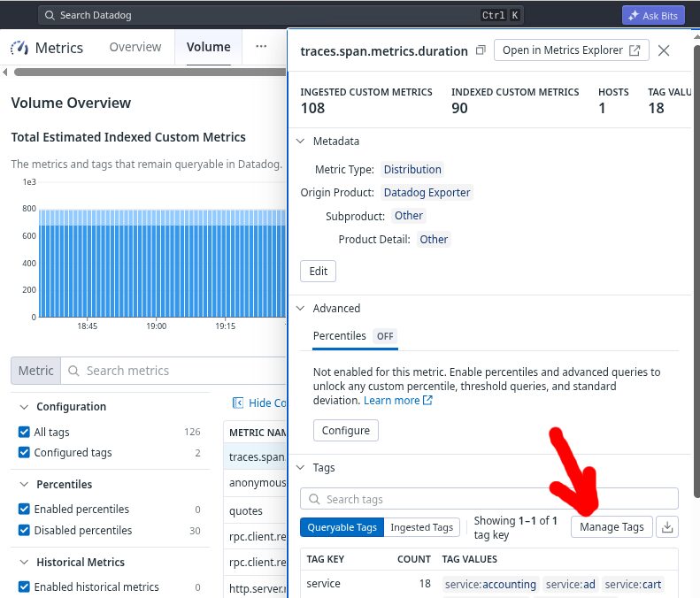
Task: Click the left scroll arrow under Metrics
Action: pyautogui.click(x=5, y=72)
